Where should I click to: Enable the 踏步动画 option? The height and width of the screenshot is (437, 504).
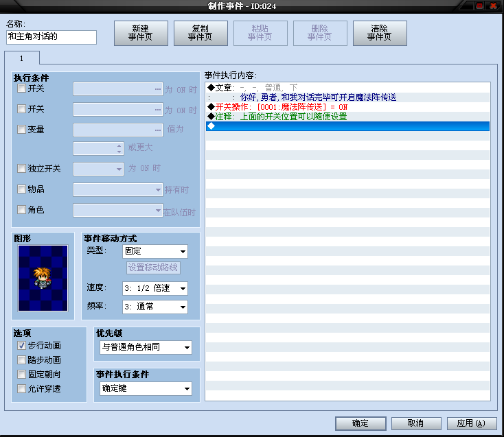(21, 360)
